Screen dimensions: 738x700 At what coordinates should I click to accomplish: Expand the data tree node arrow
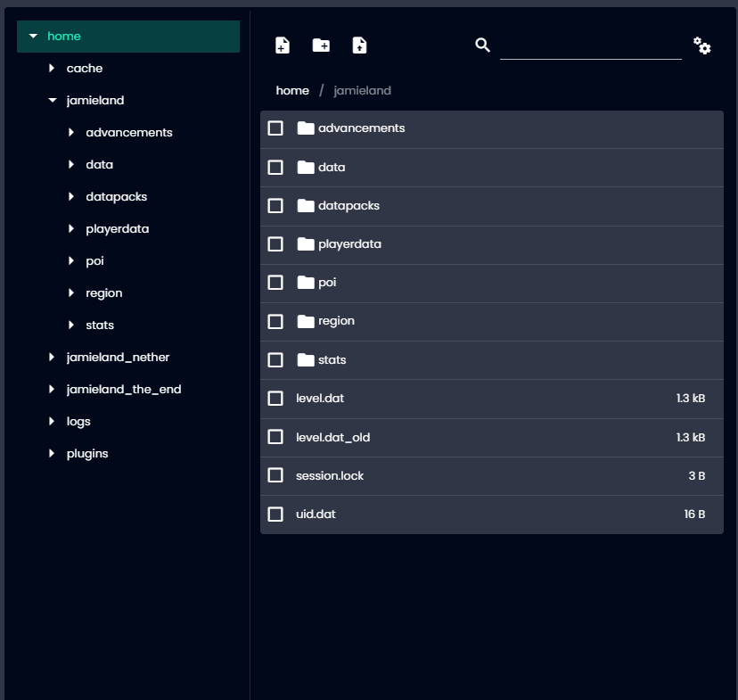point(71,164)
